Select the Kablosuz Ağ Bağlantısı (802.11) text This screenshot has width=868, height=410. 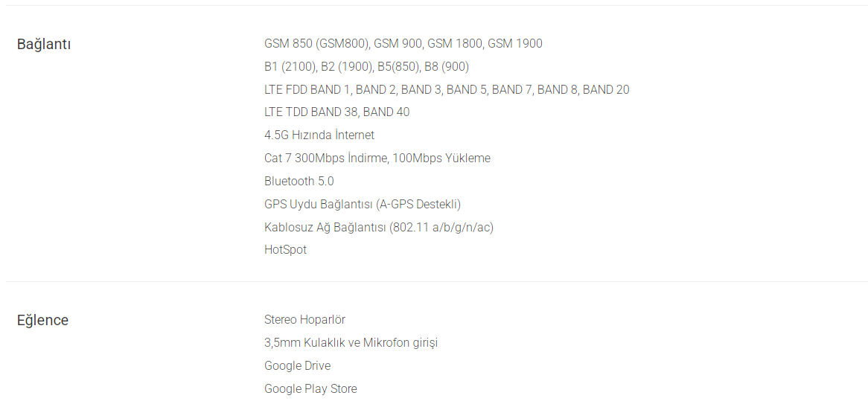(379, 228)
